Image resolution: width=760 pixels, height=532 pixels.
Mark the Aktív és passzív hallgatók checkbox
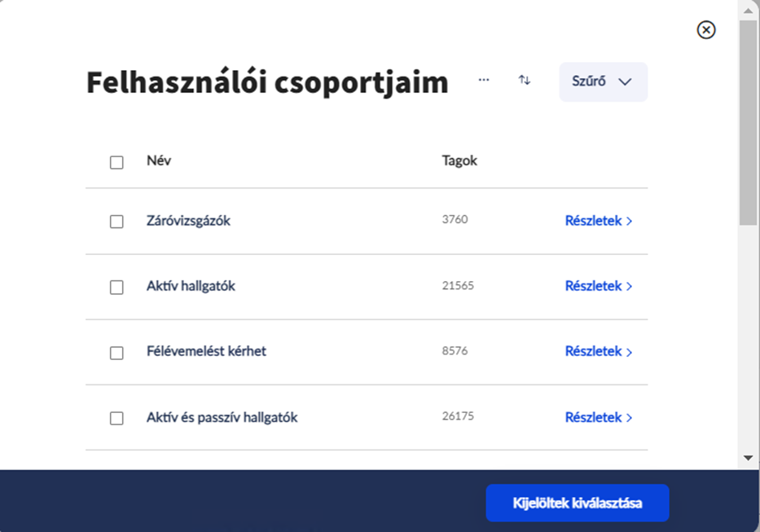(x=116, y=418)
